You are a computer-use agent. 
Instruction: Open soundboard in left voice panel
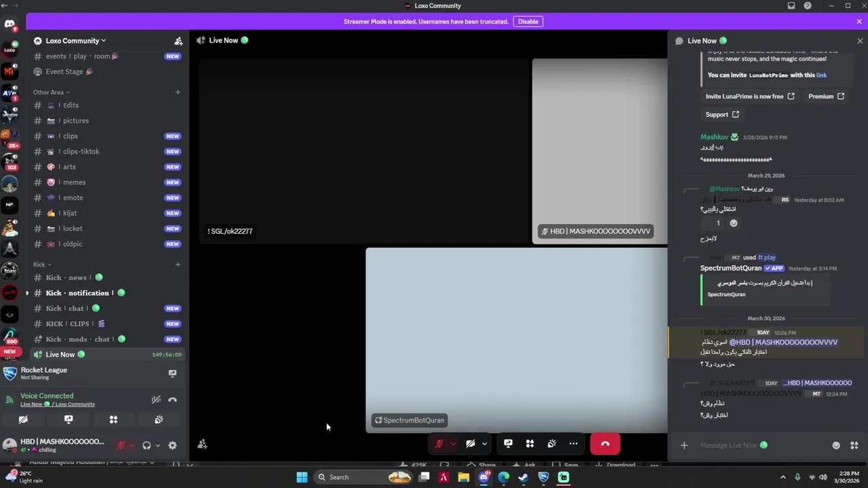point(159,420)
